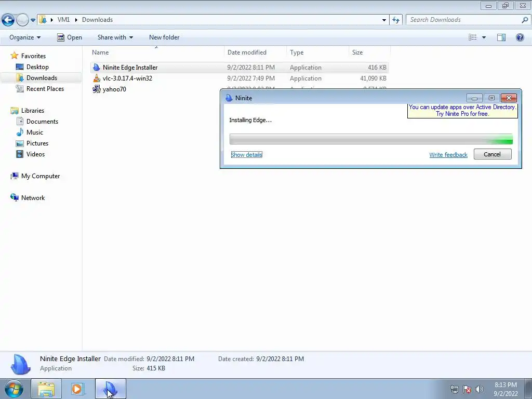Viewport: 532px width, 399px height.
Task: Select Network in sidebar
Action: 33,198
